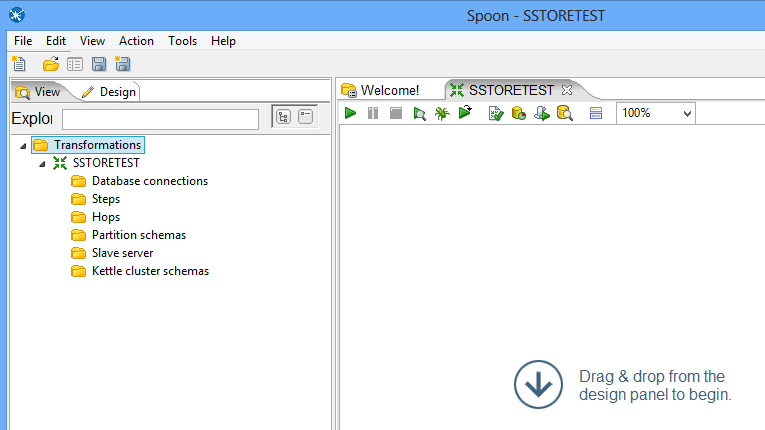Open the Welcome! tab
The height and width of the screenshot is (430, 765).
[381, 90]
